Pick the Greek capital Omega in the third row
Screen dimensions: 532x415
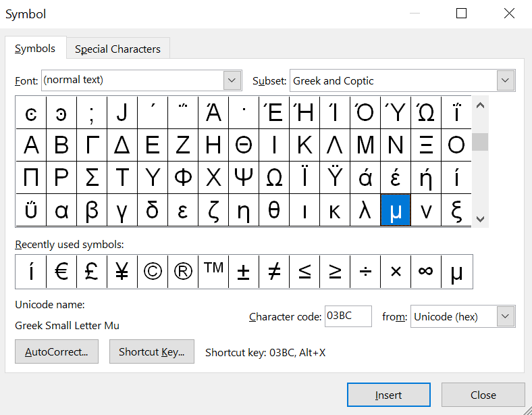[x=274, y=178]
